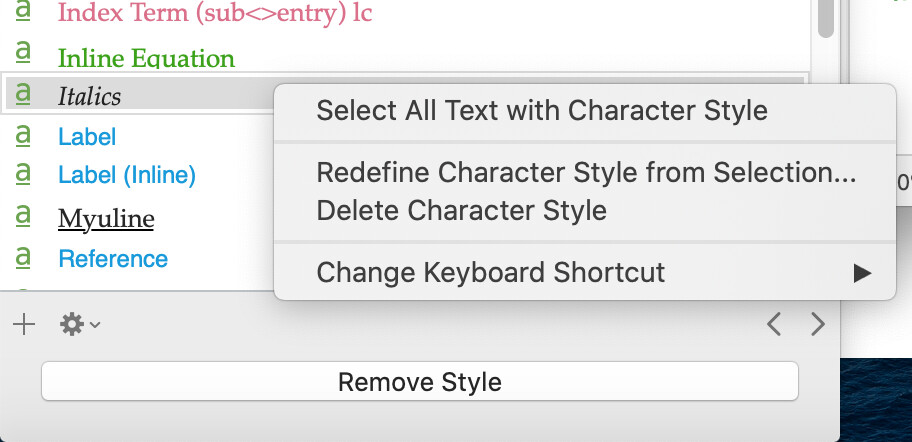The image size is (912, 442).
Task: Choose Delete Character Style menu item
Action: coord(461,210)
